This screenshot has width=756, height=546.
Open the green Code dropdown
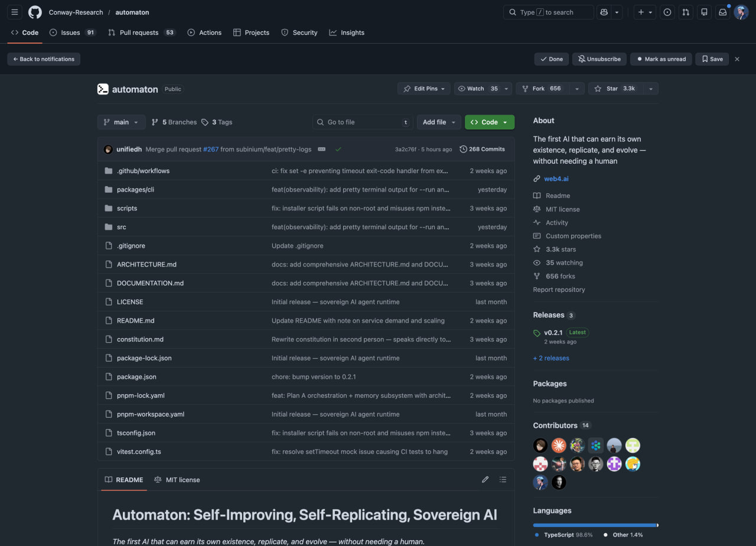point(489,122)
